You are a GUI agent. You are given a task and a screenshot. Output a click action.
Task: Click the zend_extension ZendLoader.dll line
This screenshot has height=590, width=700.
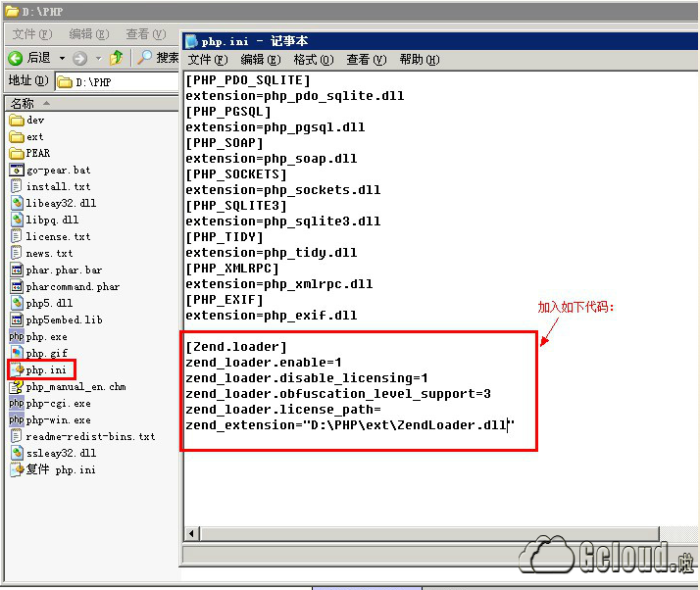(350, 425)
